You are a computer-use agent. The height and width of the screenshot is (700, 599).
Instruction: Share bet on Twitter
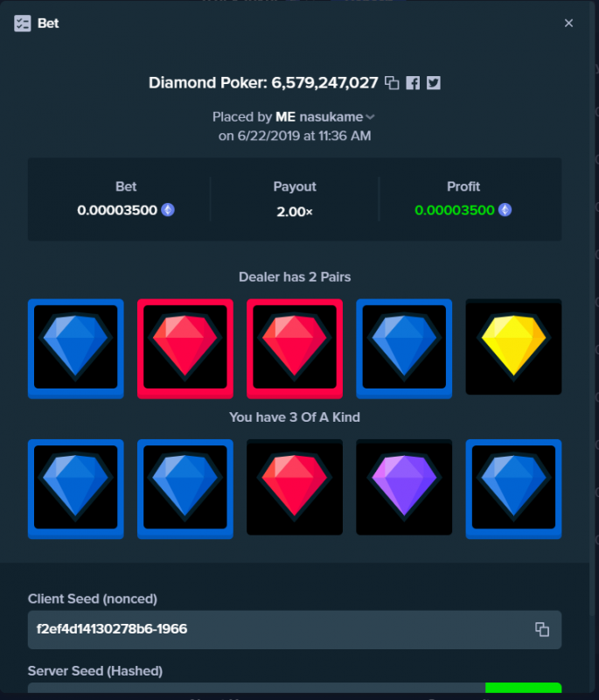tap(433, 83)
